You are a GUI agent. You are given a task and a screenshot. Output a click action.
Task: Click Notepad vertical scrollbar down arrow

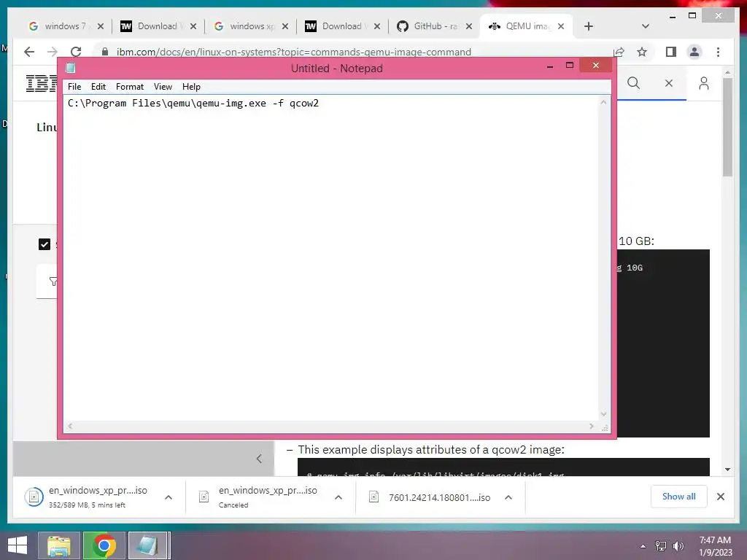pos(603,414)
